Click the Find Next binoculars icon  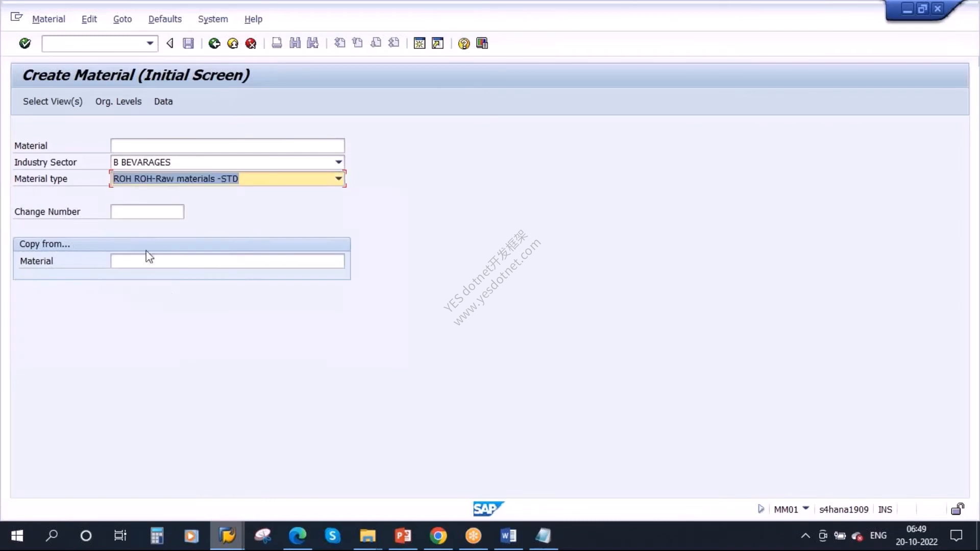click(313, 43)
